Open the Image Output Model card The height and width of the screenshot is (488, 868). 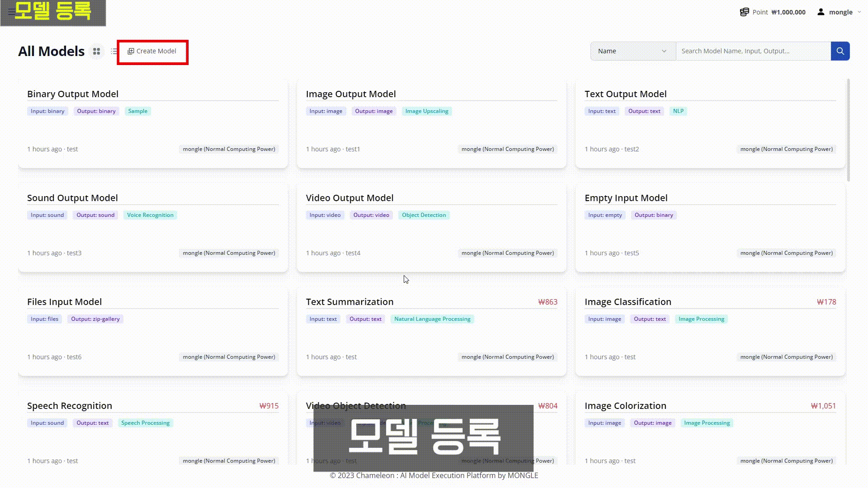[351, 94]
